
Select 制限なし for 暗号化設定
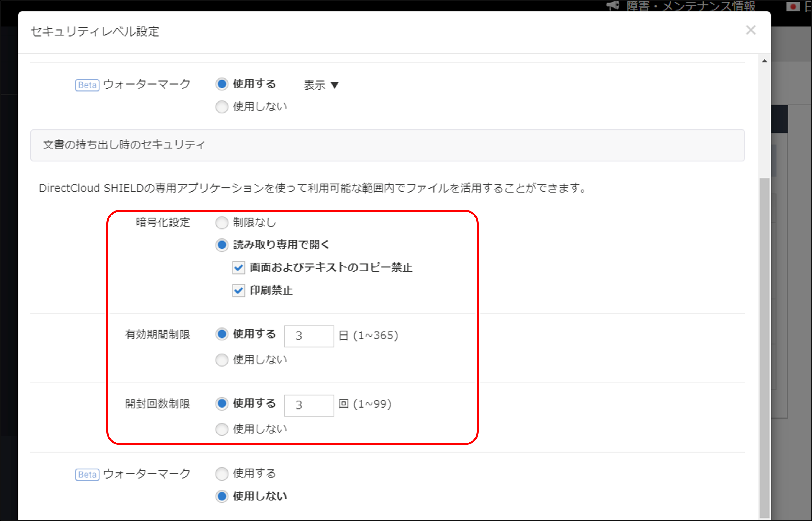click(x=222, y=223)
